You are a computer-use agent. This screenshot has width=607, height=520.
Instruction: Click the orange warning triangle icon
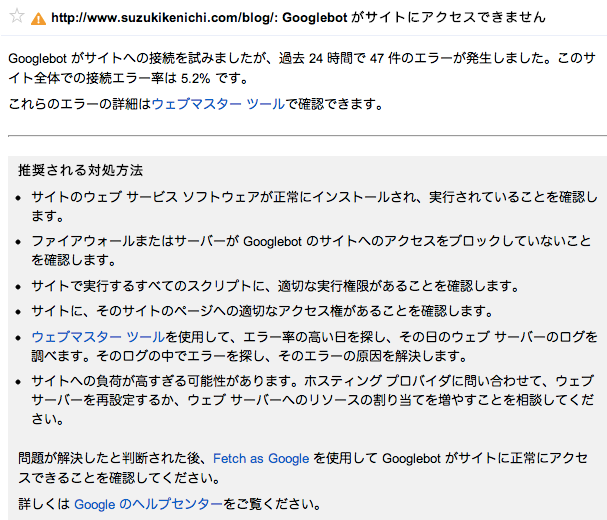(38, 18)
